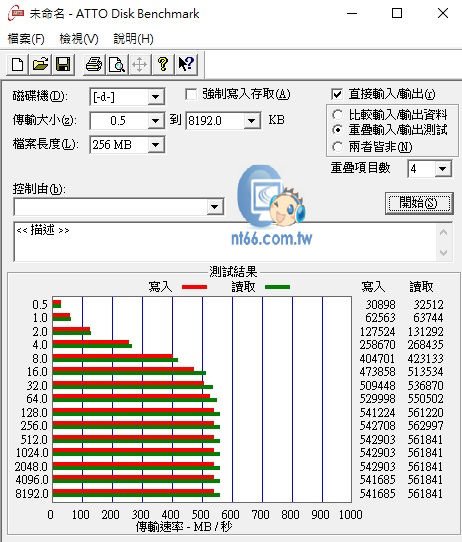
Task: Expand 重疊項目數 dropdown showing 4
Action: coord(443,169)
